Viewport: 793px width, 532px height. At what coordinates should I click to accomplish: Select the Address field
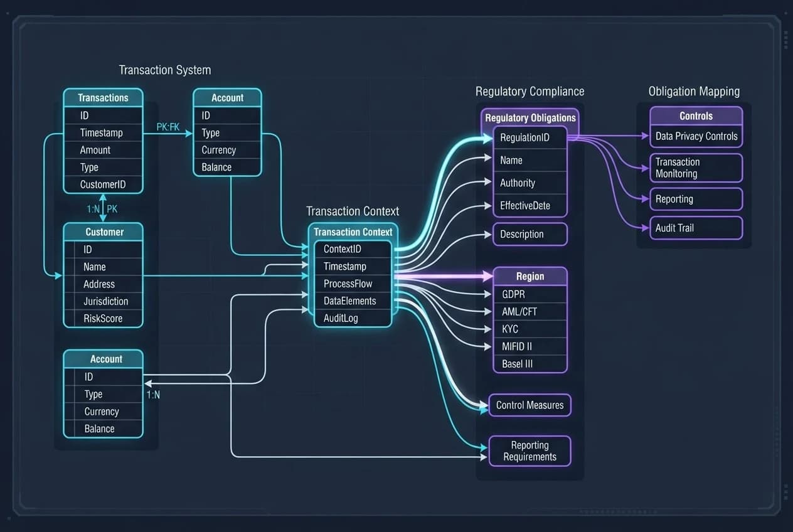(x=104, y=284)
